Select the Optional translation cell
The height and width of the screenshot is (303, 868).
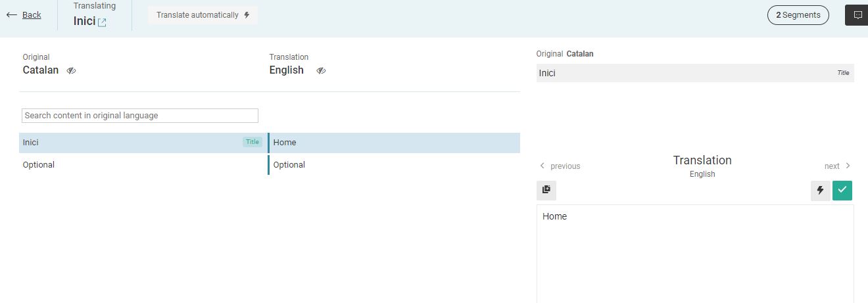pyautogui.click(x=395, y=165)
